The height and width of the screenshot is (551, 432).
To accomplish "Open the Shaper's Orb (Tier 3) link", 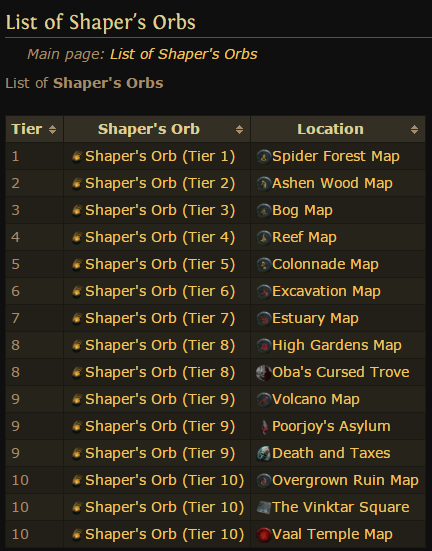I will (x=160, y=210).
